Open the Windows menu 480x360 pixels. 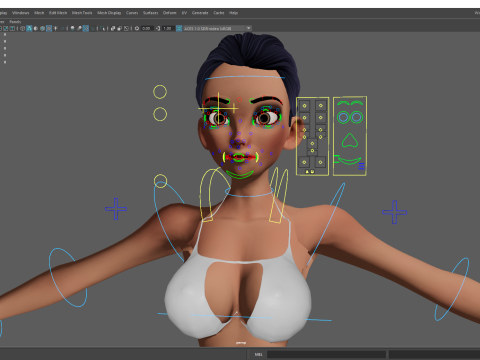[x=21, y=13]
